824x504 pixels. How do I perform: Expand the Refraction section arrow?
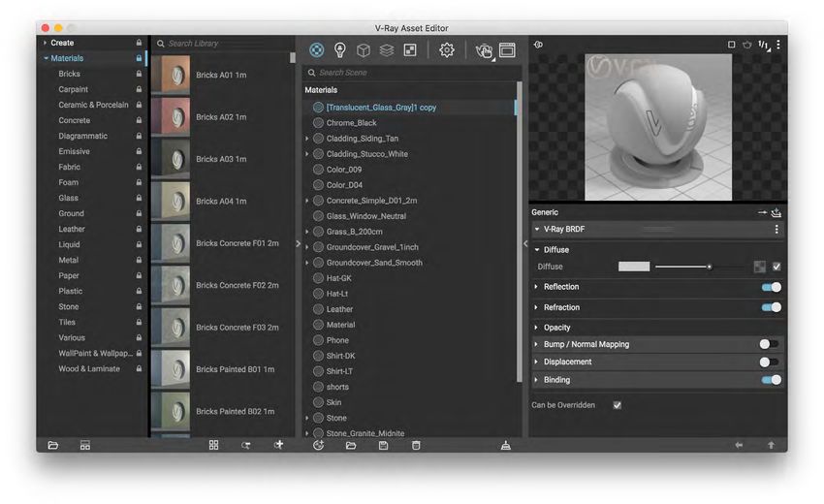[536, 307]
